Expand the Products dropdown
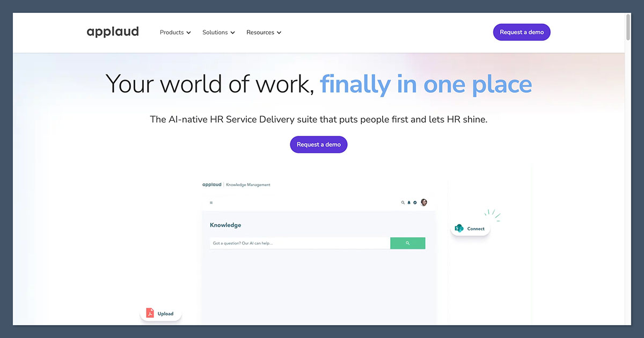 tap(175, 32)
